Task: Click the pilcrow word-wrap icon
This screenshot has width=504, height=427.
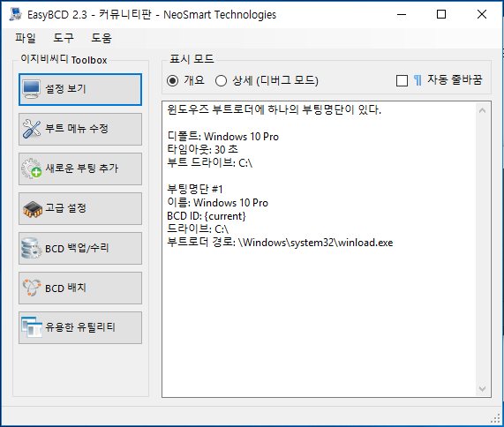Action: (x=417, y=80)
